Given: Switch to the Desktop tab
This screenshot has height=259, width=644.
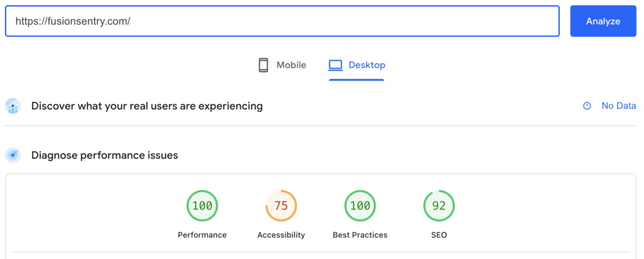Looking at the screenshot, I should 357,65.
